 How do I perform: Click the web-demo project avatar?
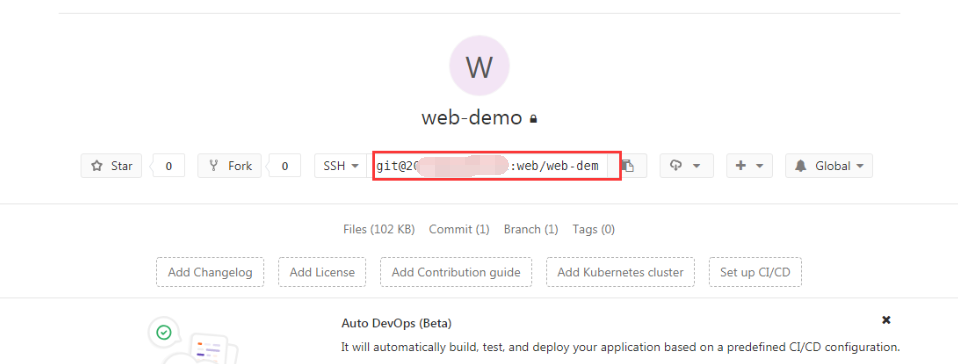(479, 66)
